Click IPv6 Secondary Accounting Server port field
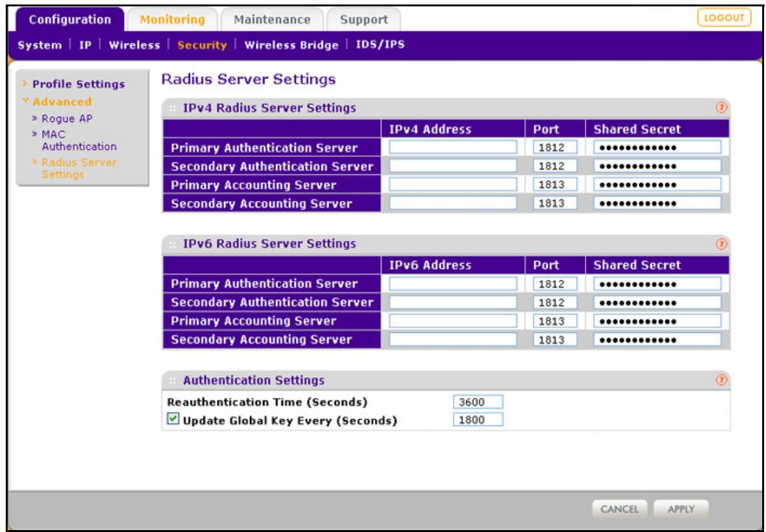Image resolution: width=766 pixels, height=532 pixels. (554, 339)
